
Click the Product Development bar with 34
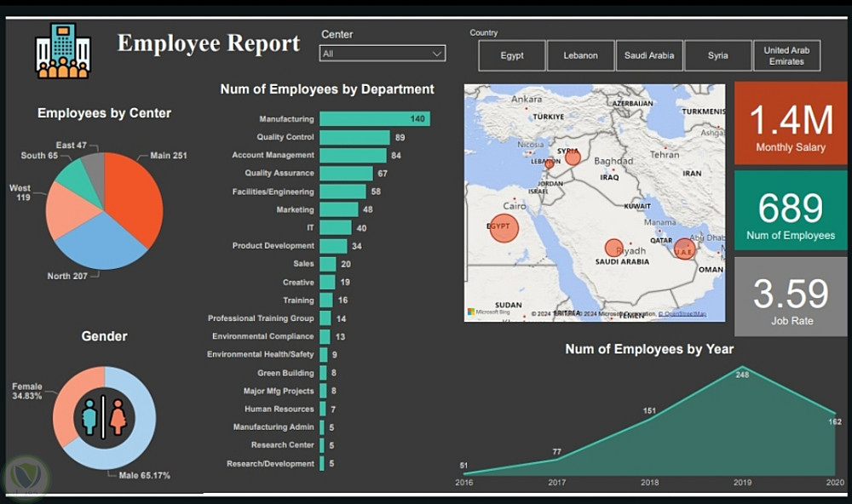333,245
